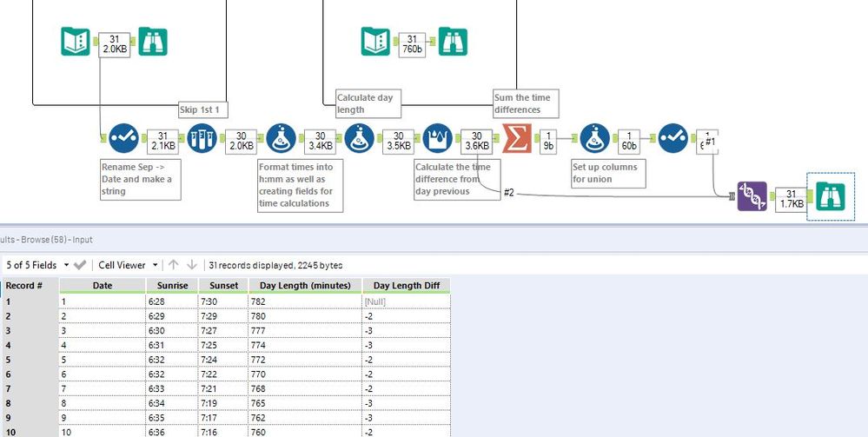Click the 30 3.6KB connection label
The width and height of the screenshot is (868, 437).
point(477,142)
